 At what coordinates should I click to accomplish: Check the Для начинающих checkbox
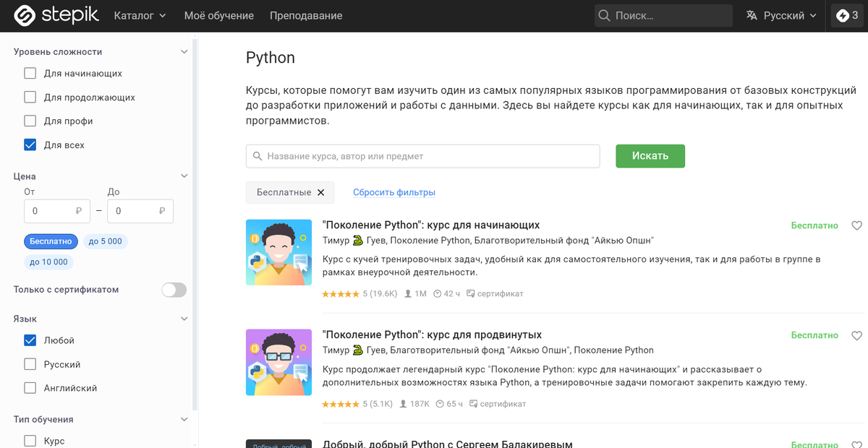(x=30, y=73)
